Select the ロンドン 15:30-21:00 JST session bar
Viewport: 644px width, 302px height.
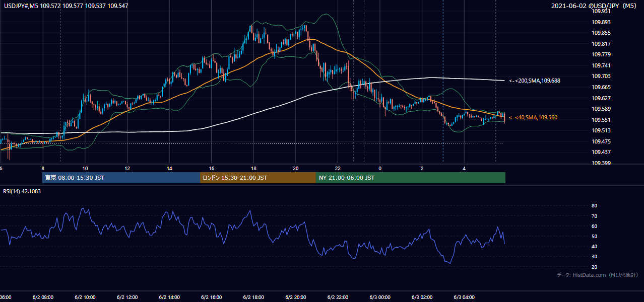(258, 178)
